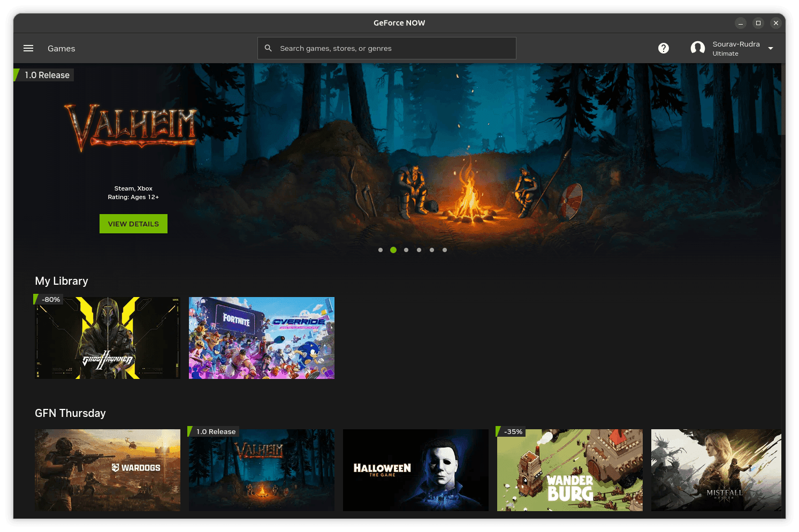The height and width of the screenshot is (532, 799).
Task: Click the Steam, Xbox store text
Action: 133,188
